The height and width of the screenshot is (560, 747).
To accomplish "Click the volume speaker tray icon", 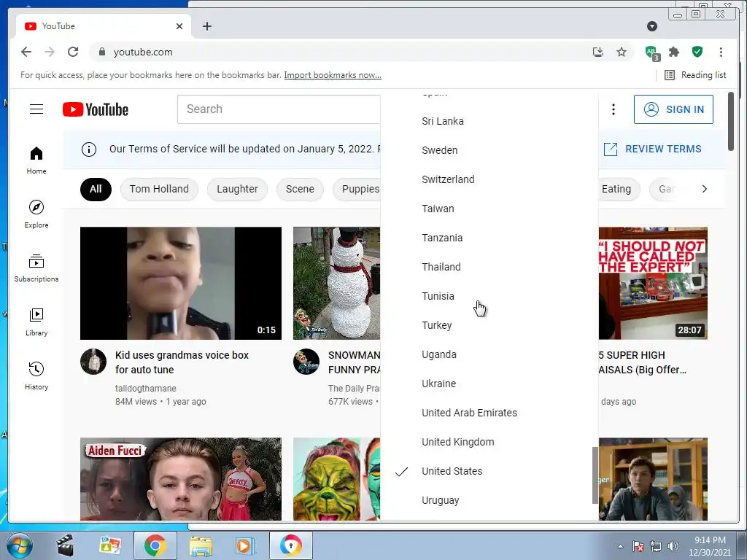I will [x=673, y=546].
